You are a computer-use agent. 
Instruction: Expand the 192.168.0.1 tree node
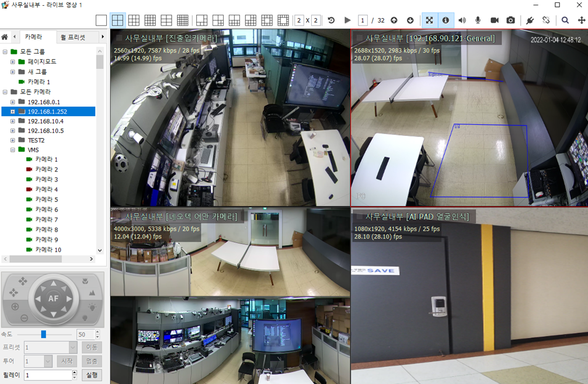click(13, 102)
